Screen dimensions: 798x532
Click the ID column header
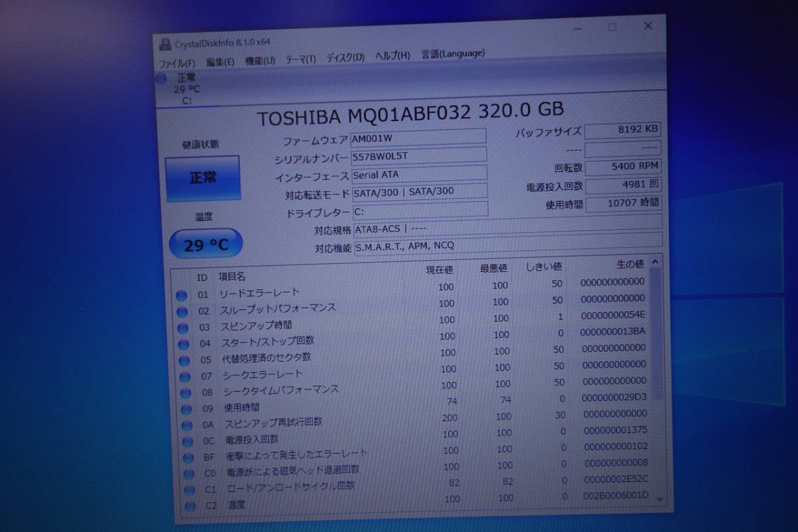[x=202, y=277]
